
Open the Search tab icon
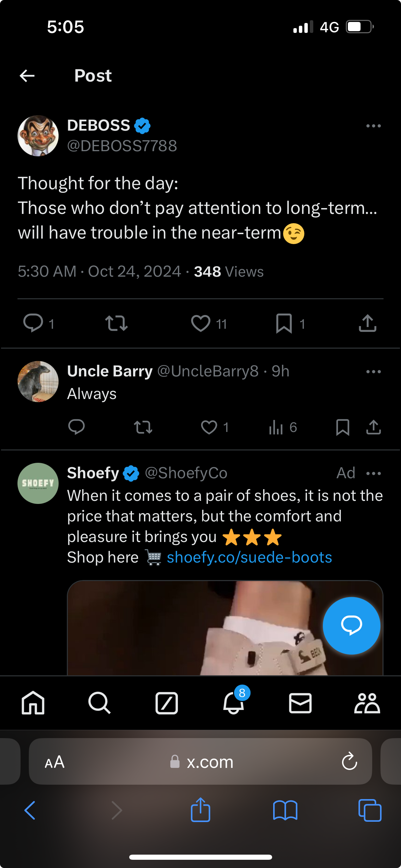point(99,703)
